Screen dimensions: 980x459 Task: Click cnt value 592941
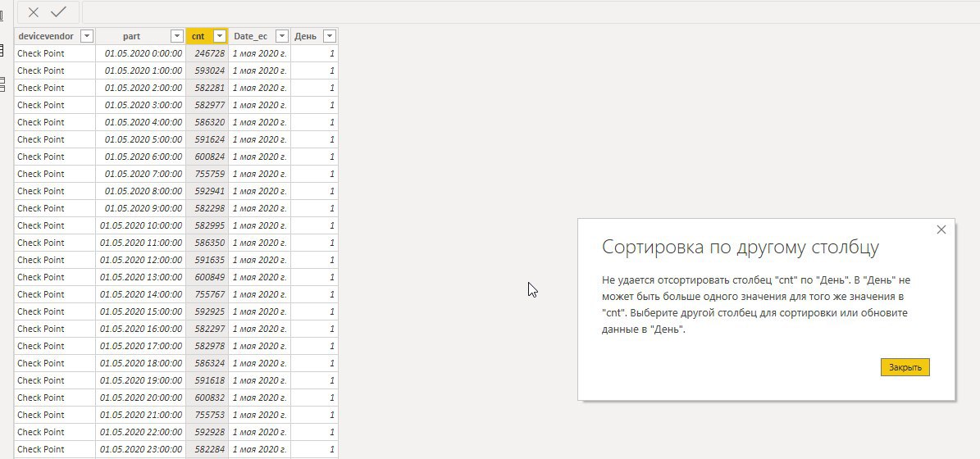207,191
